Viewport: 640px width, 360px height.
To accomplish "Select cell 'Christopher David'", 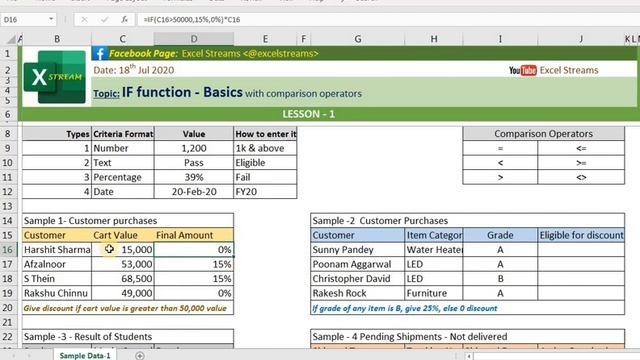I will coord(358,279).
